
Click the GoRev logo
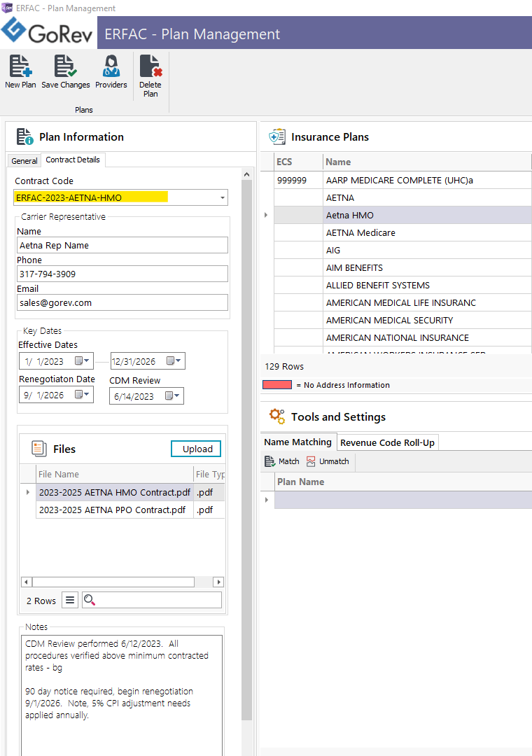[48, 31]
